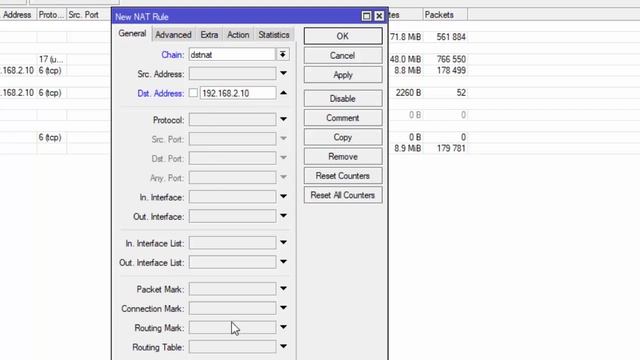This screenshot has height=360, width=640.
Task: Select row with 766 550 packets
Action: (451, 59)
